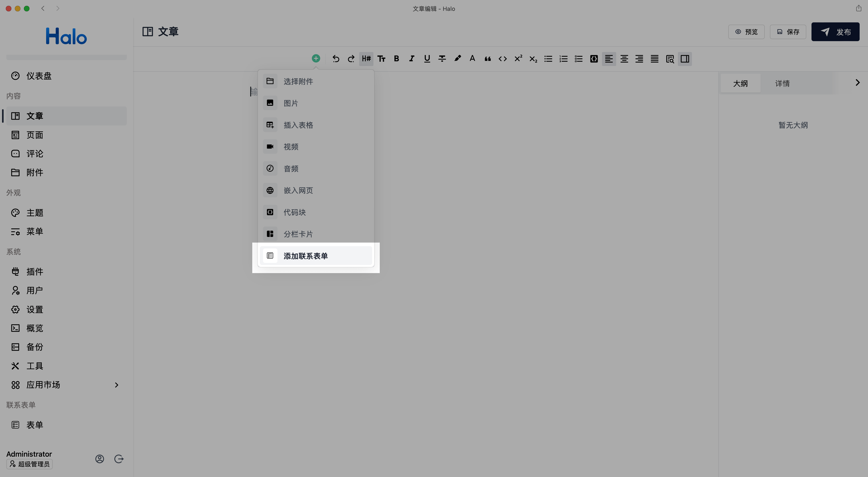The image size is (868, 477).
Task: Switch to the 大纲 tab
Action: (740, 83)
